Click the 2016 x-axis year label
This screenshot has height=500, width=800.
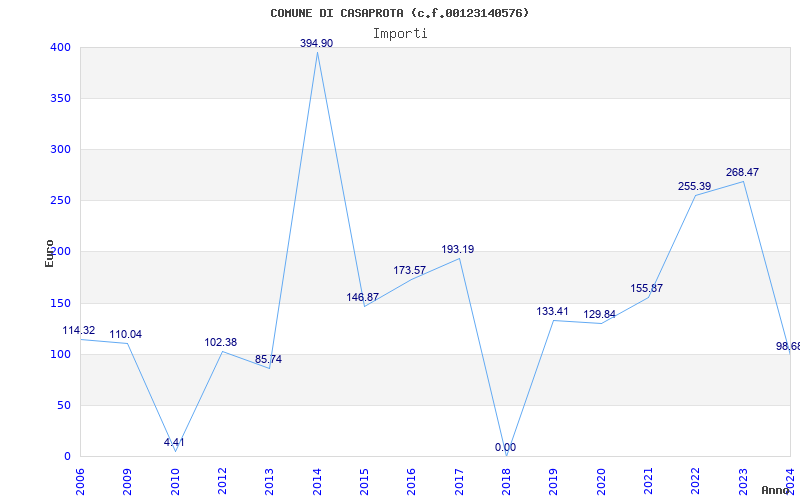click(x=412, y=482)
